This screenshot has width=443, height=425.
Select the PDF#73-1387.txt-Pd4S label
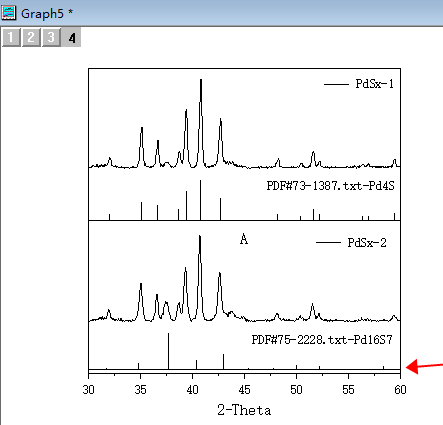coord(330,185)
